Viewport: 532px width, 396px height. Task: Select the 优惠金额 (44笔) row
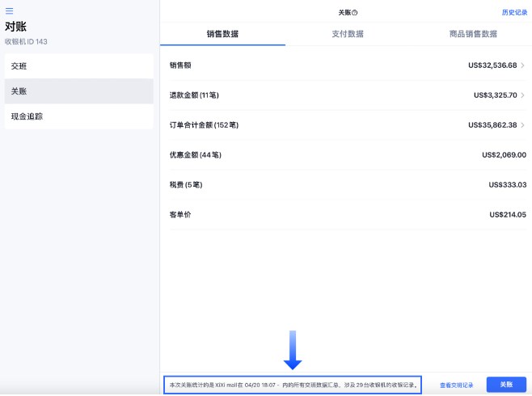click(x=347, y=154)
